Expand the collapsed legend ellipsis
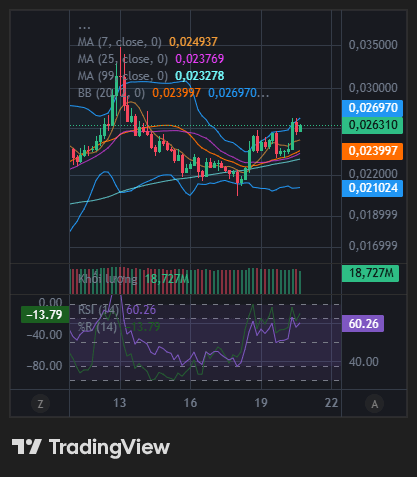 84,27
